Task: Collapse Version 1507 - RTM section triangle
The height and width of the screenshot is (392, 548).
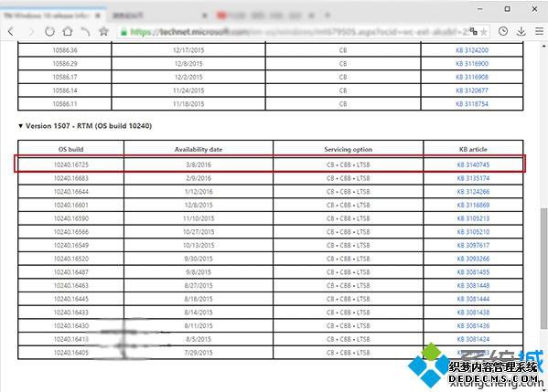Action: click(x=21, y=126)
